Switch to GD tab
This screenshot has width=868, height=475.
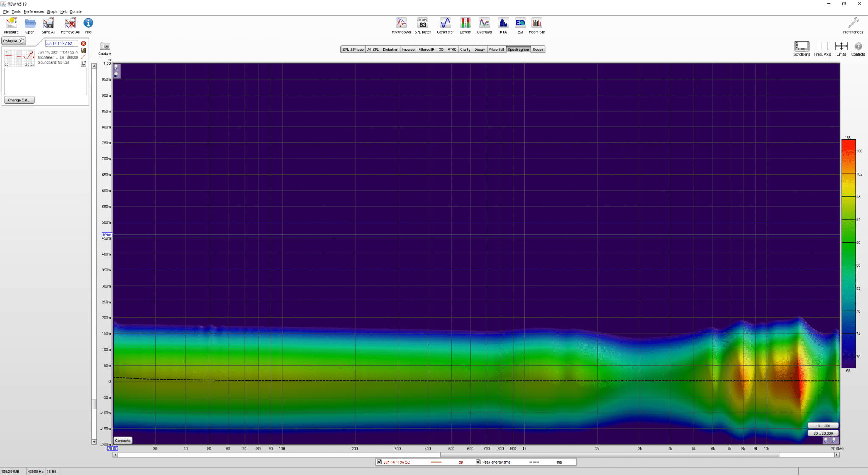click(441, 50)
